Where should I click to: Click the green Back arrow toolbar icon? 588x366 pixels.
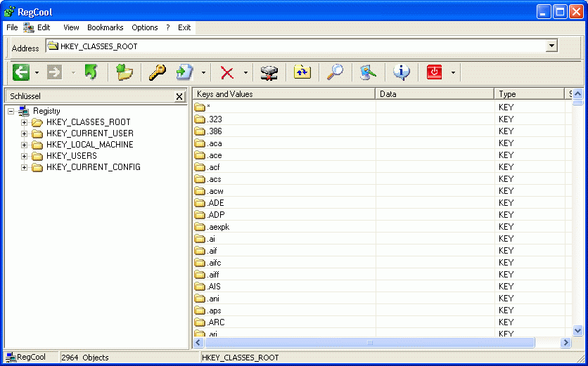click(21, 72)
